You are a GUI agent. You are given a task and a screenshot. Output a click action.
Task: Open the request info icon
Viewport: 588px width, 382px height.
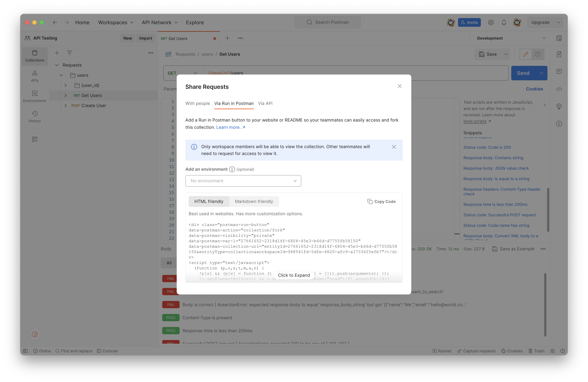pyautogui.click(x=559, y=124)
